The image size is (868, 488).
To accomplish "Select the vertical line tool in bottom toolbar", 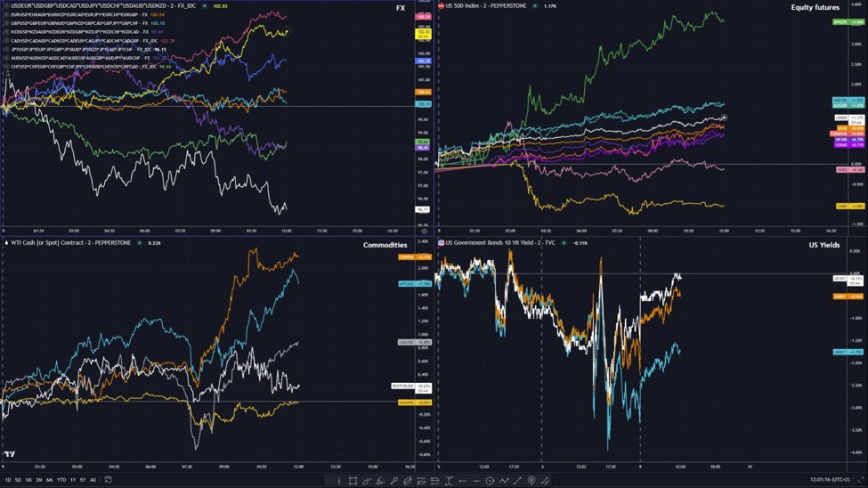I will [338, 481].
